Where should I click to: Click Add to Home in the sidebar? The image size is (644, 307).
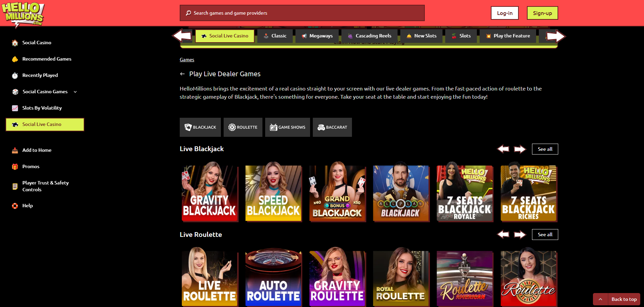point(37,150)
